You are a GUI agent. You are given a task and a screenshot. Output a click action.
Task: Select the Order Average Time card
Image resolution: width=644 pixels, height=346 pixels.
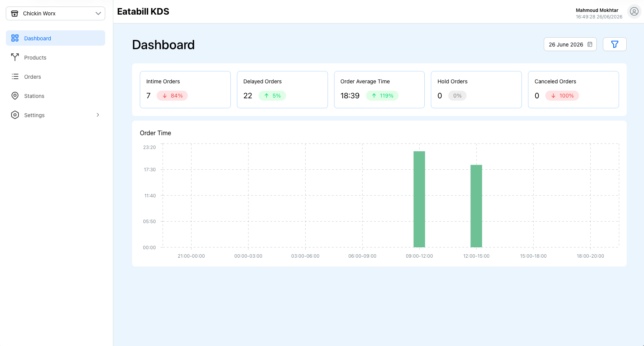coord(379,89)
